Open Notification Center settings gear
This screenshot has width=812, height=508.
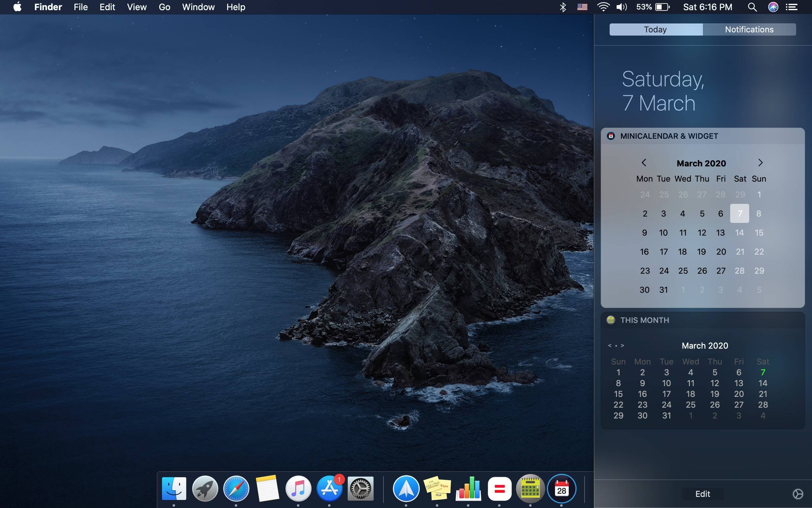[x=798, y=494]
